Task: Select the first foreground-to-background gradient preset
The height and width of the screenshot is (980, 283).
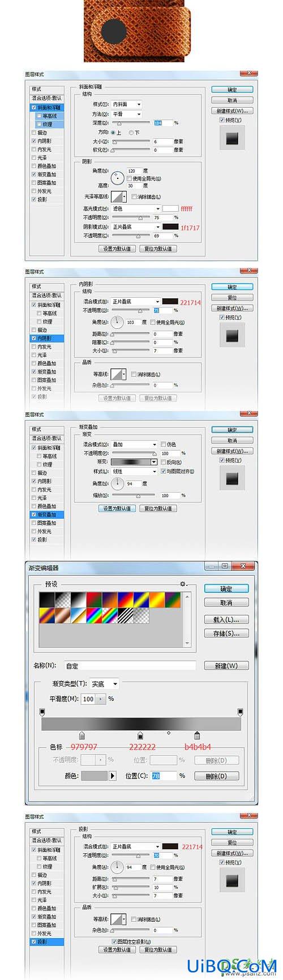Action: (46, 600)
